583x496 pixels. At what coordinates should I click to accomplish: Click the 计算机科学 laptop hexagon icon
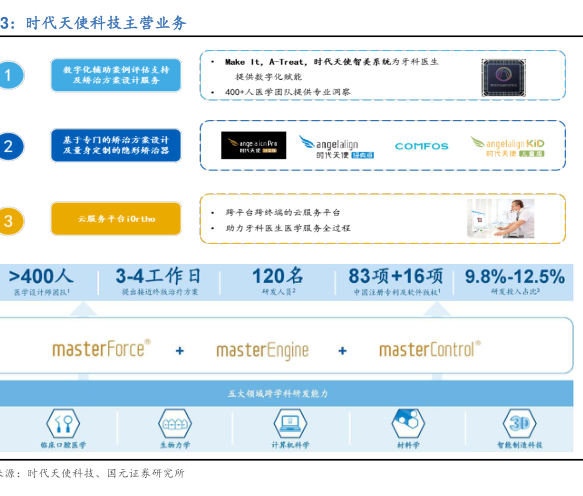[x=290, y=423]
